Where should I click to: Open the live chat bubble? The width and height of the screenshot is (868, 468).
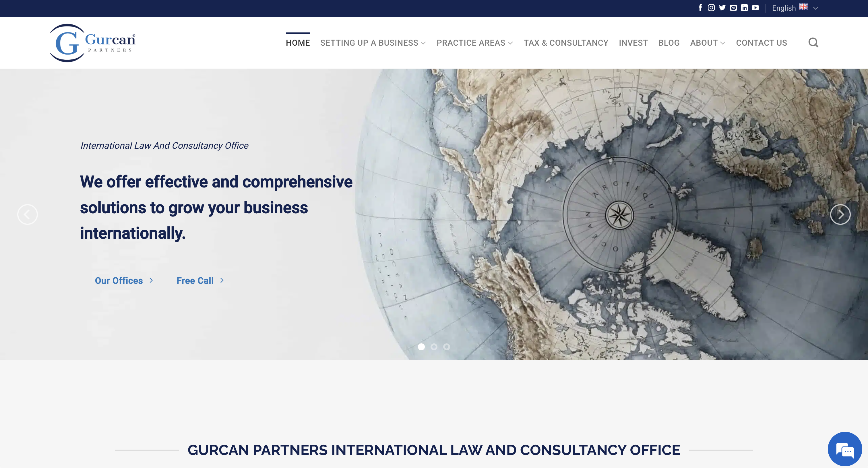click(x=844, y=449)
